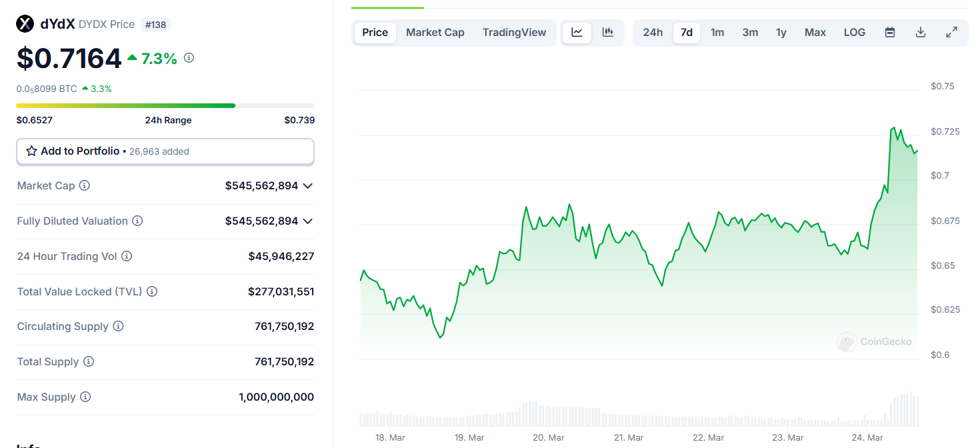Click the star icon in Add to Portfolio
The width and height of the screenshot is (980, 448).
click(x=31, y=151)
